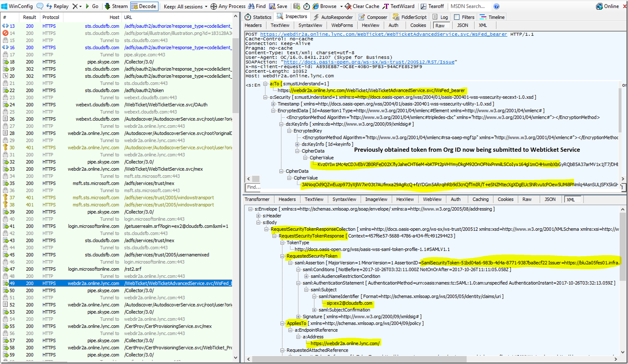
Task: Select session 24 WebTicketService.svc/OAuth row
Action: coord(117,105)
